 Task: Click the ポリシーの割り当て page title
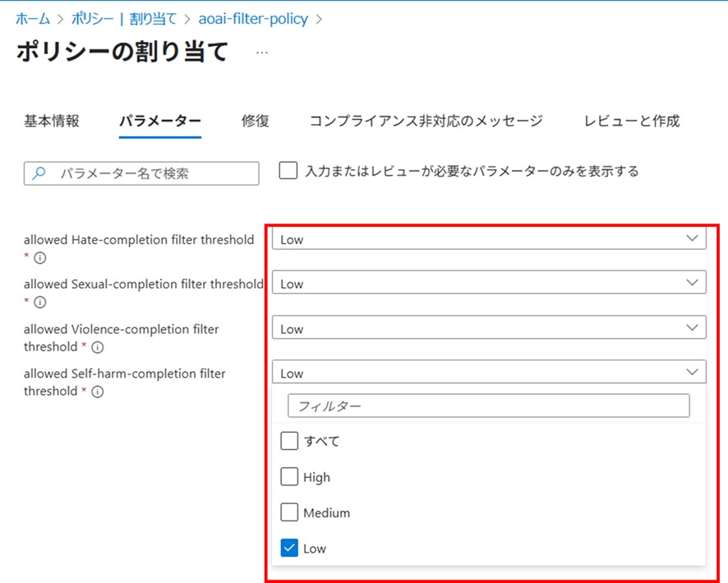tap(122, 52)
